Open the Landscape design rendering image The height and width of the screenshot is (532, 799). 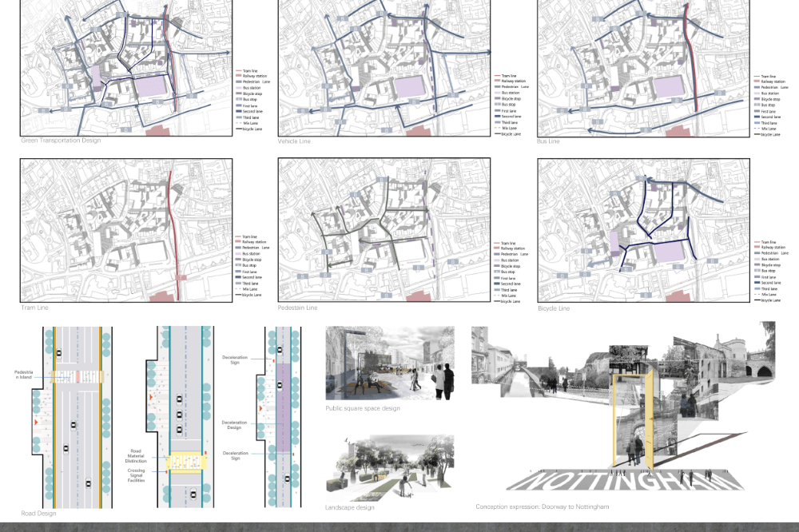389,468
